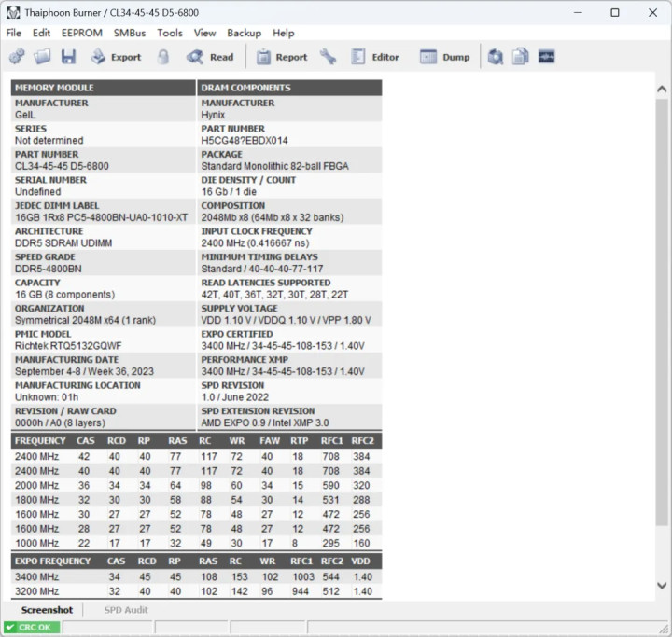Click the vertical scrollbar thumb
The image size is (672, 637).
tap(662, 312)
